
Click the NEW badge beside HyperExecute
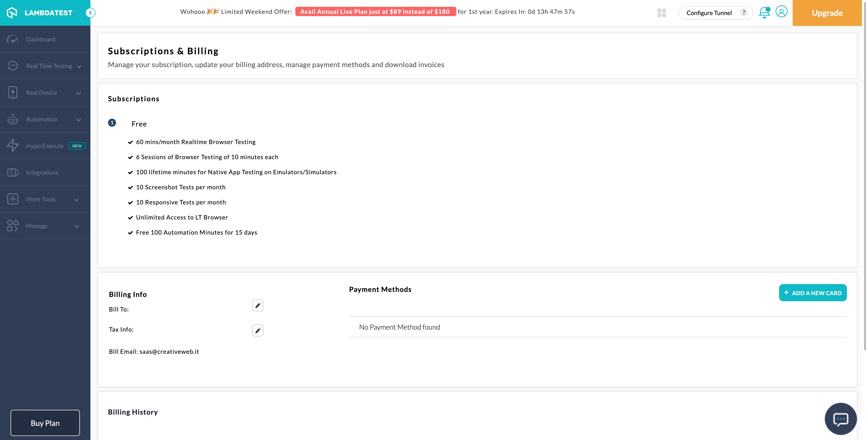(77, 146)
